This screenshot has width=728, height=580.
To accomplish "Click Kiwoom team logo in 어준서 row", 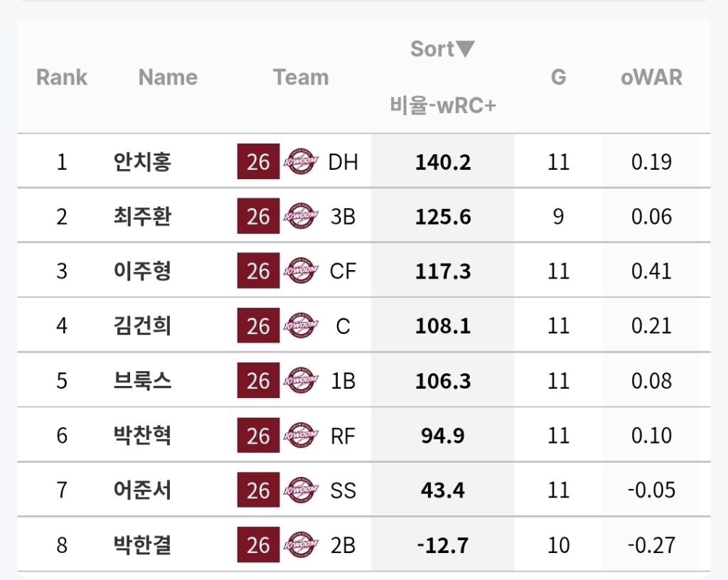I will (x=301, y=490).
